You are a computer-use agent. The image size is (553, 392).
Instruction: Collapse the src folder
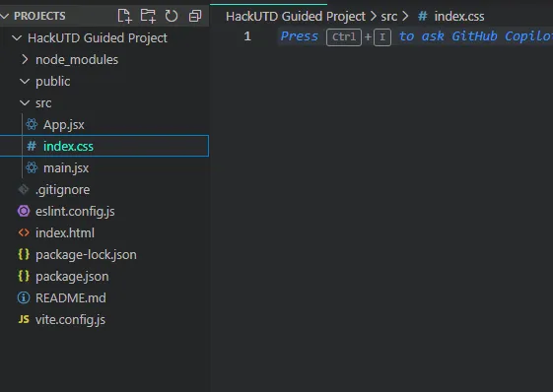(x=25, y=103)
